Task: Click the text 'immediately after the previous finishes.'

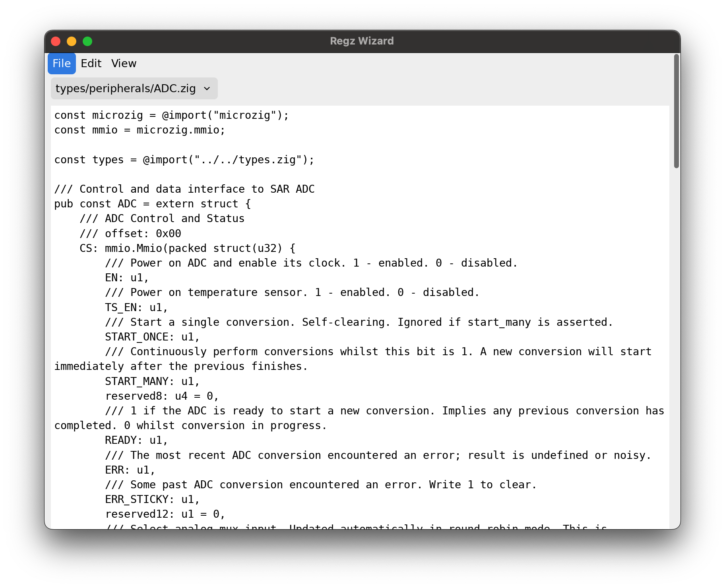Action: [181, 366]
